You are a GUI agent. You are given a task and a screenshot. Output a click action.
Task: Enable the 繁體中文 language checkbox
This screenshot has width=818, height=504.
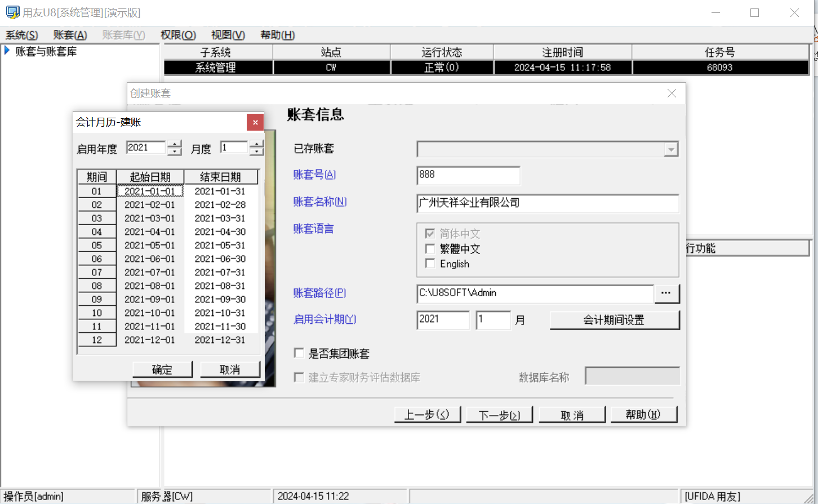point(430,249)
